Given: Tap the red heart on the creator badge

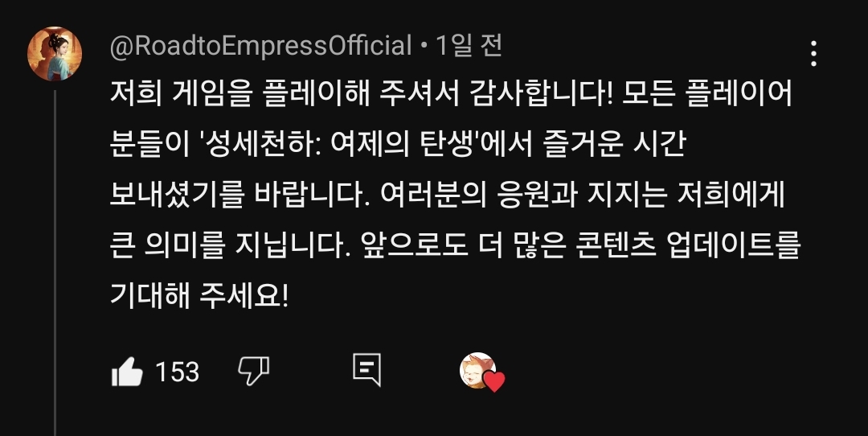Looking at the screenshot, I should coord(493,381).
